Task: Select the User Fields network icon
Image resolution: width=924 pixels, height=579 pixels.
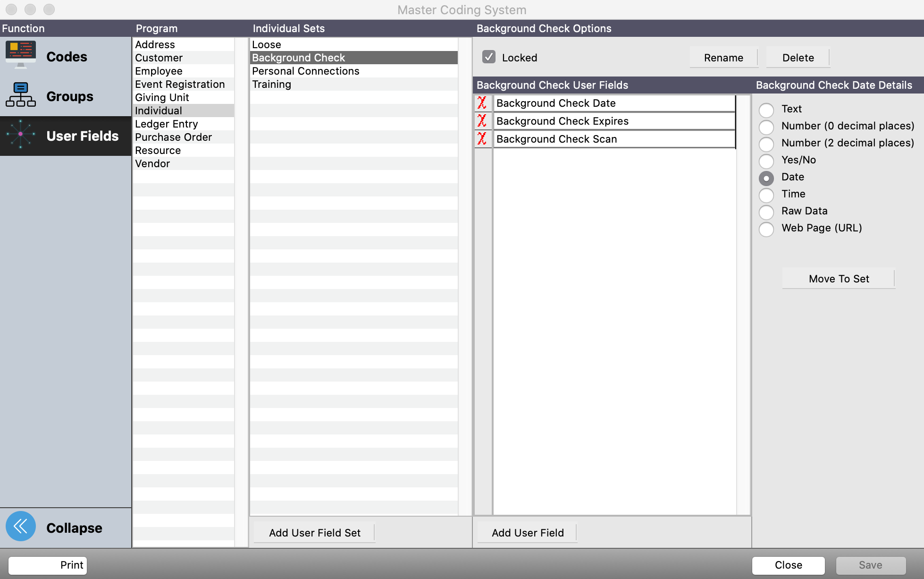Action: (20, 135)
